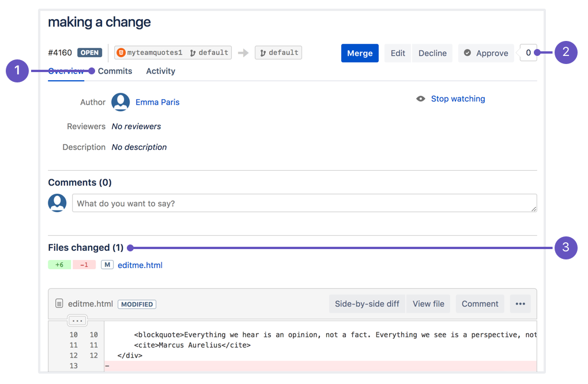This screenshot has width=588, height=384.
Task: Open the ellipsis options menu in diff toolbar
Action: [x=520, y=303]
